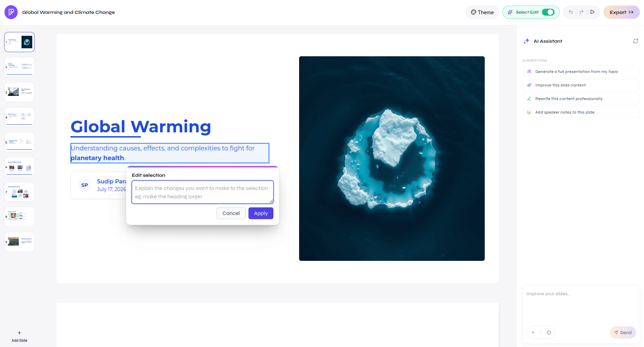644x347 pixels.
Task: Click the Export button
Action: [621, 12]
